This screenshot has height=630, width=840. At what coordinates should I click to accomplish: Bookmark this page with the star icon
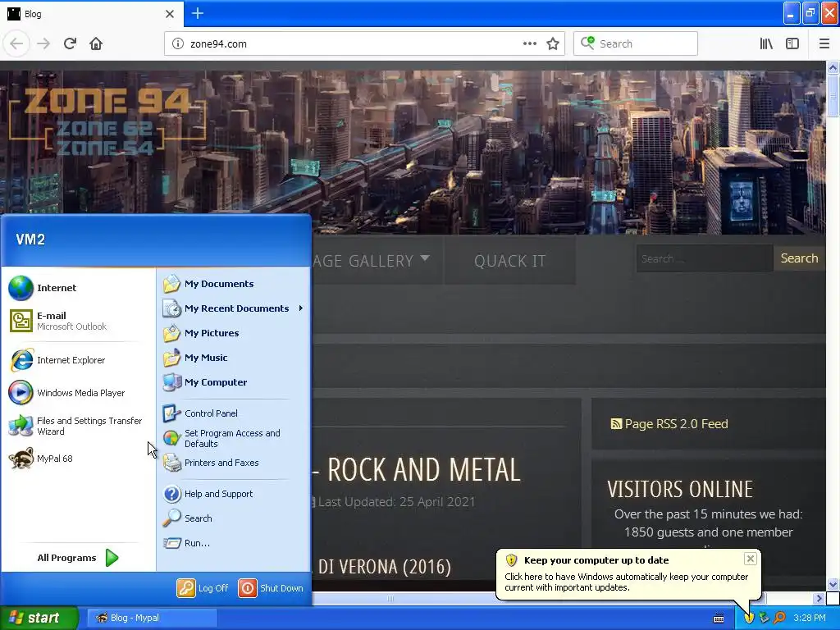pyautogui.click(x=553, y=44)
